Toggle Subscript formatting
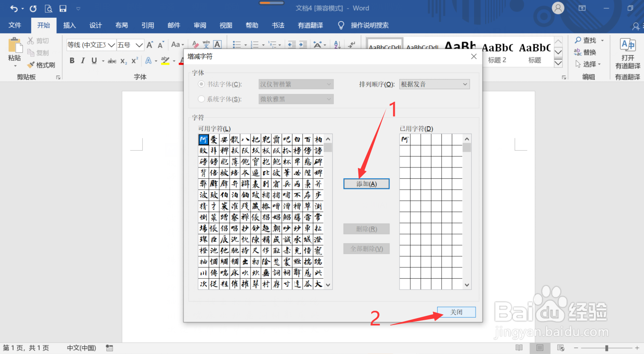The width and height of the screenshot is (644, 354). tap(124, 61)
